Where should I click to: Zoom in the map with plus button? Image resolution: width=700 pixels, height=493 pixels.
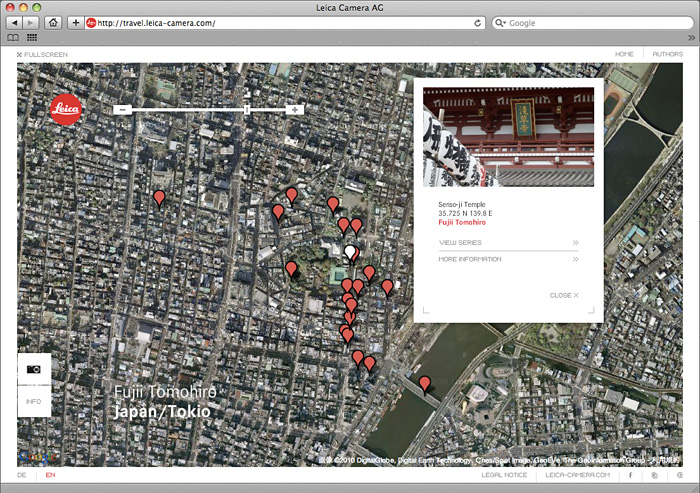tap(295, 109)
